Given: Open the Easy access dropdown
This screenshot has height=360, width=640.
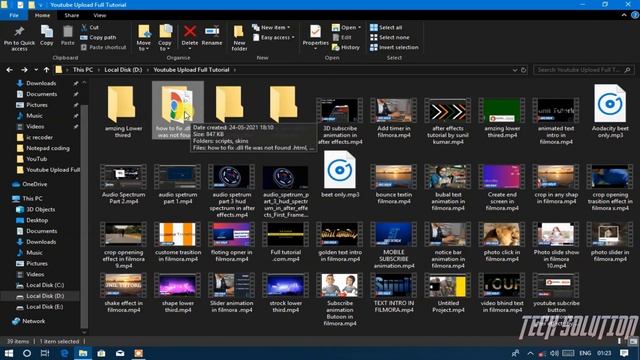Looking at the screenshot, I should (x=273, y=37).
